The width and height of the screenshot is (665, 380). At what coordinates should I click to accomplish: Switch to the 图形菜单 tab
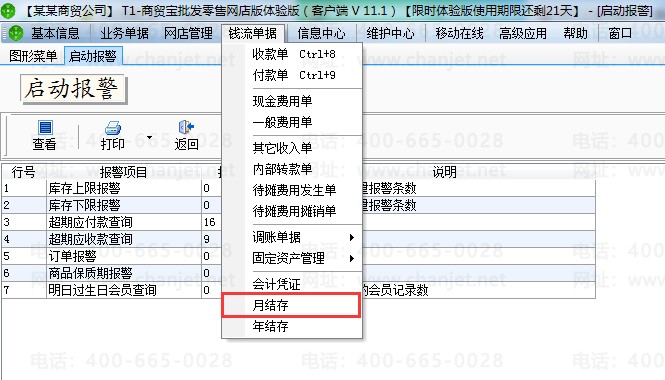click(33, 56)
